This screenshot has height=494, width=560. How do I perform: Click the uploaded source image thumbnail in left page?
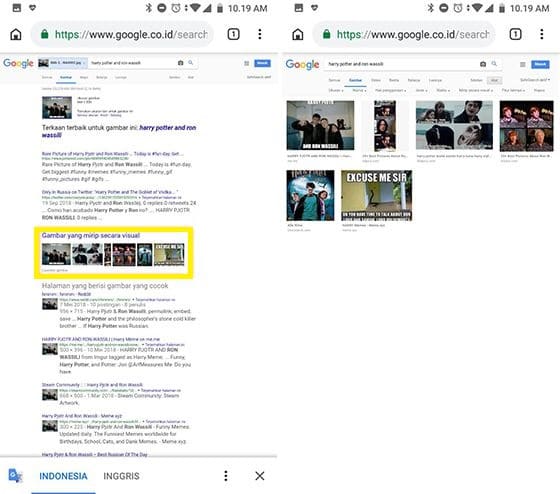[56, 107]
